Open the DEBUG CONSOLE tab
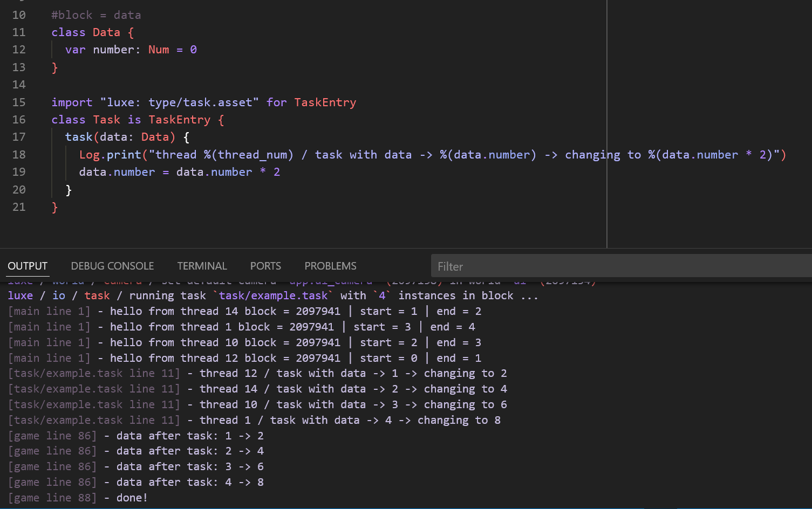Screen dimensions: 812x509 tap(112, 266)
